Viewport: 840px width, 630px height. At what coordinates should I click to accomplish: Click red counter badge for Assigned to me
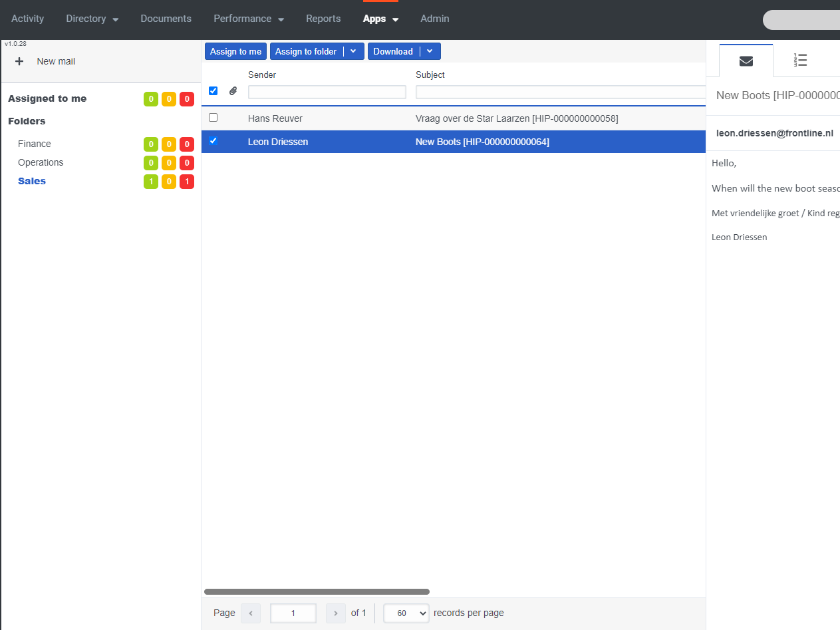tap(187, 99)
